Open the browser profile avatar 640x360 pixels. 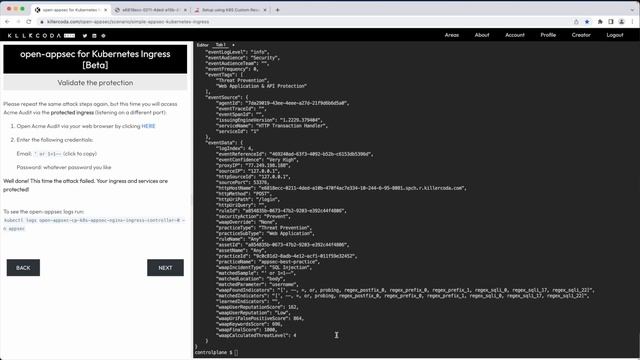point(622,22)
